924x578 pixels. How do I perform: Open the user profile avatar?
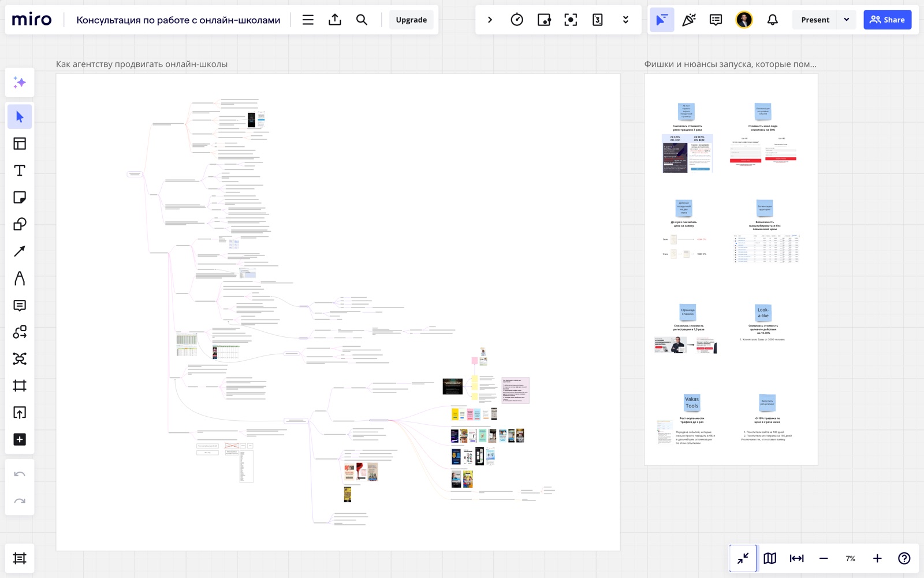744,20
